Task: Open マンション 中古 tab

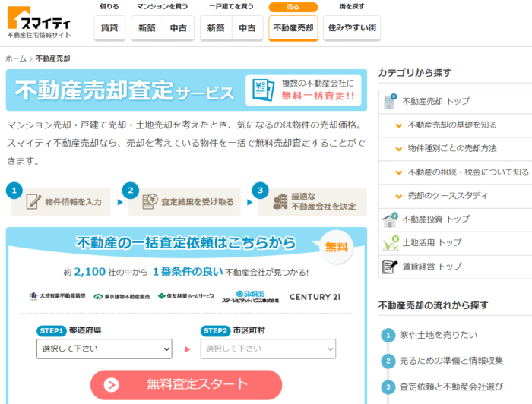Action: coord(179,28)
